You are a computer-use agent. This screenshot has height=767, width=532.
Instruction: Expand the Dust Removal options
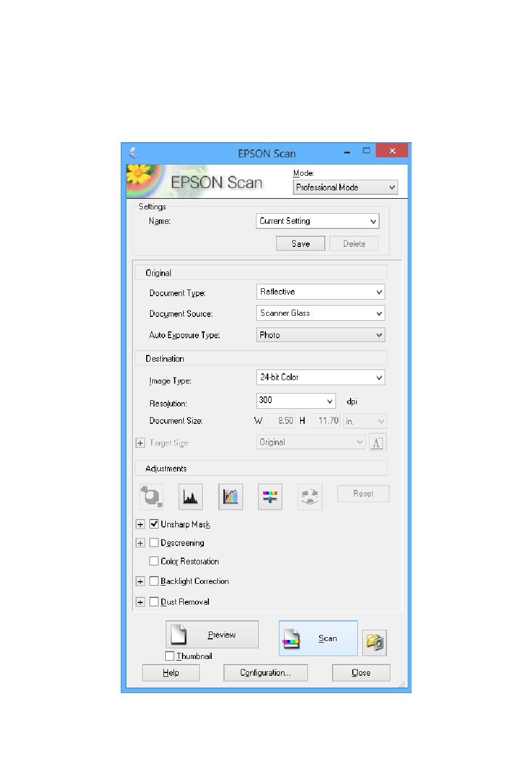click(141, 602)
